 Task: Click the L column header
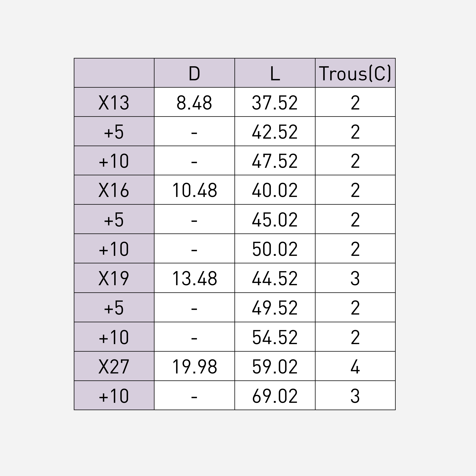click(275, 73)
